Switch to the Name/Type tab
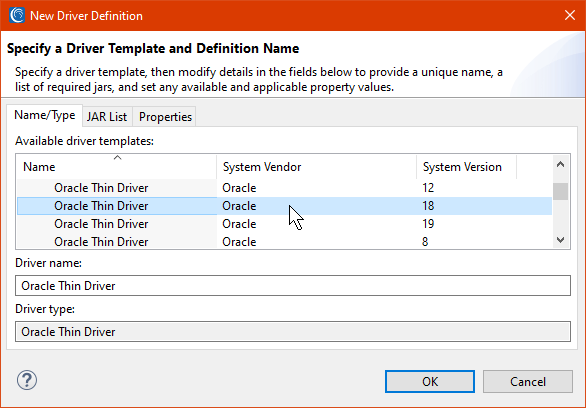The image size is (586, 408). (x=44, y=115)
